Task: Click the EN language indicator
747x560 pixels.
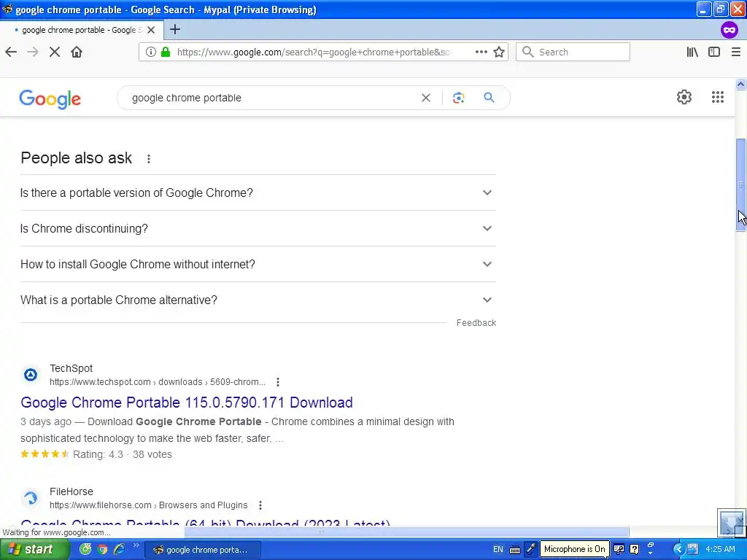Action: click(x=498, y=550)
